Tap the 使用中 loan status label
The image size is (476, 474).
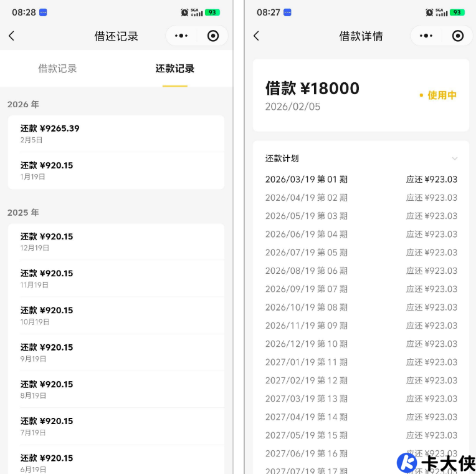coord(439,95)
